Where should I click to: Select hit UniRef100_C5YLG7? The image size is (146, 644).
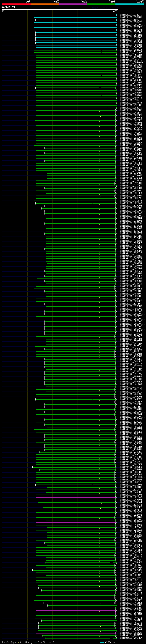[x=131, y=87]
